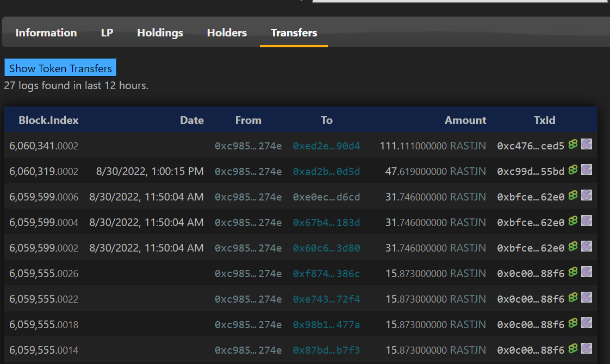Image resolution: width=610 pixels, height=364 pixels.
Task: Open purple radar icon in row 6,059,555.0026
Action: point(587,272)
